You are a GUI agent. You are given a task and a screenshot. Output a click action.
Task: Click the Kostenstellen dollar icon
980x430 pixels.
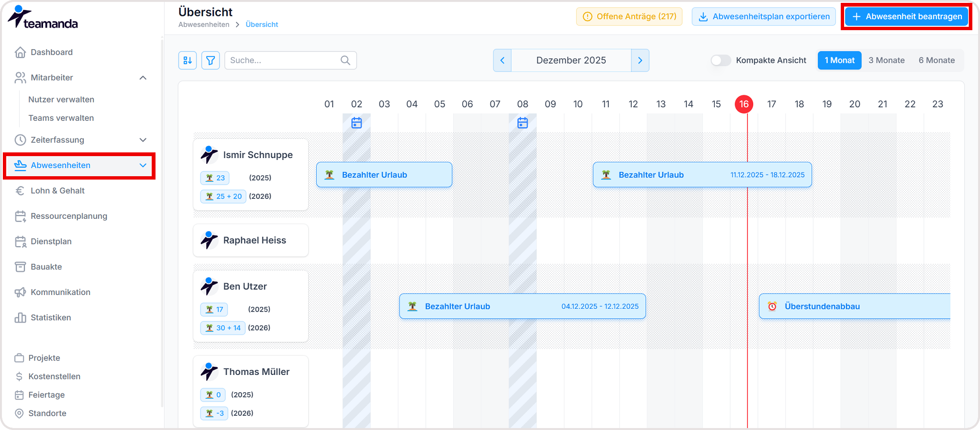(19, 376)
